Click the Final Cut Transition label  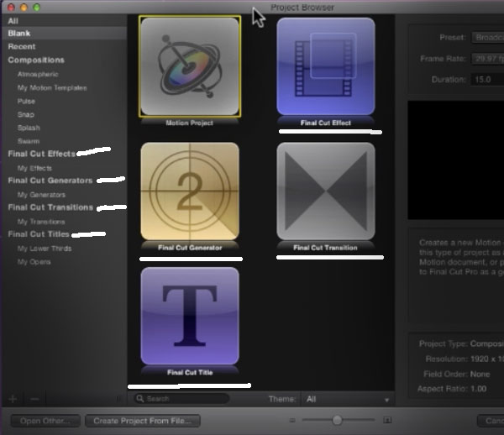point(325,248)
